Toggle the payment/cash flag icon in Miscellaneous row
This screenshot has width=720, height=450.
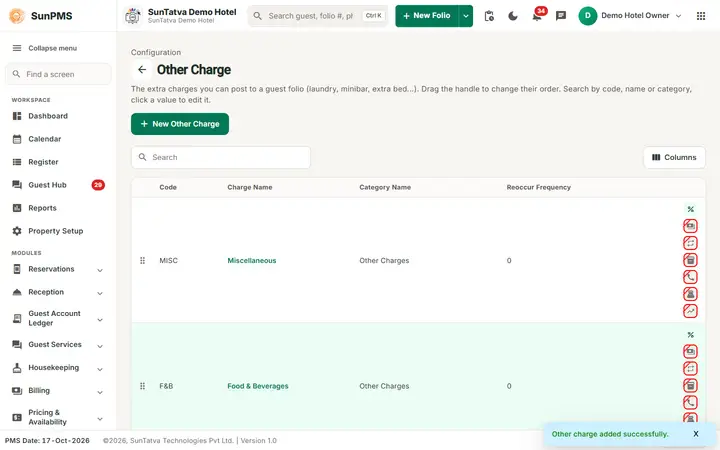click(x=690, y=226)
